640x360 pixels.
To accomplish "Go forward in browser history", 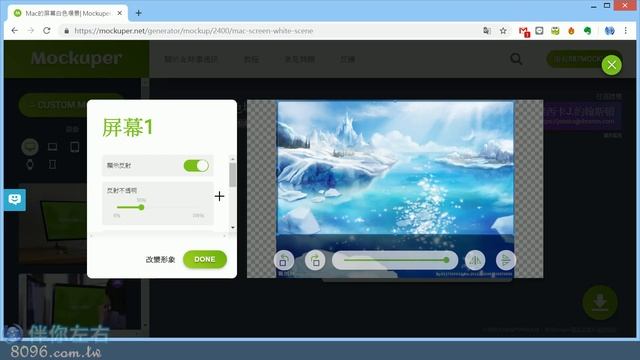I will point(31,31).
